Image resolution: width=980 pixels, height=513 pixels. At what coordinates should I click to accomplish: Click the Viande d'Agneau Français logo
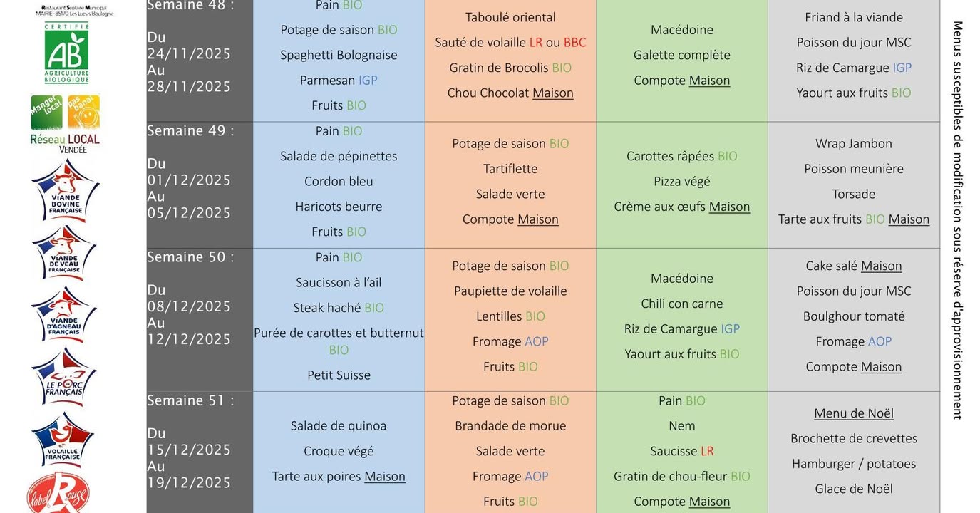(x=64, y=314)
